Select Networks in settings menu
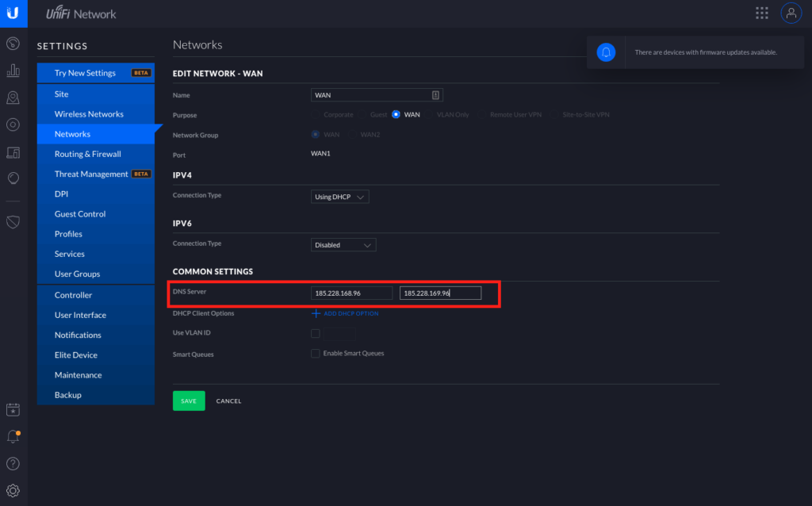 [96, 134]
